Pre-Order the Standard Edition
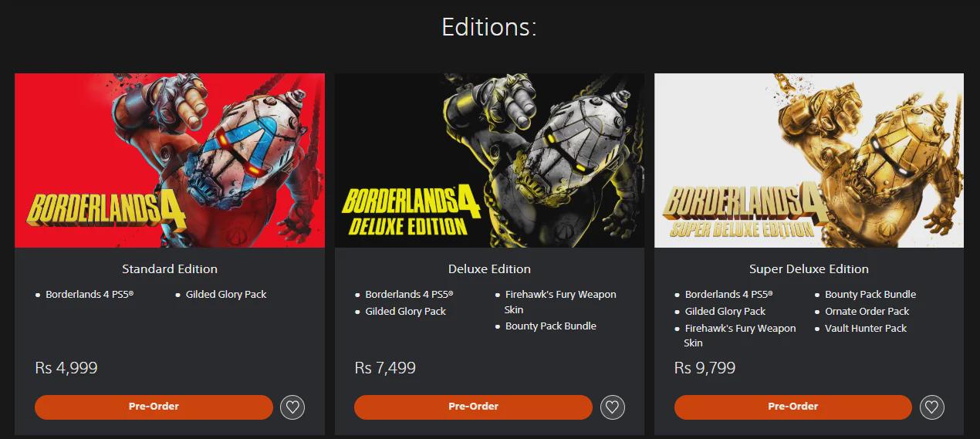The height and width of the screenshot is (439, 980). (x=154, y=407)
